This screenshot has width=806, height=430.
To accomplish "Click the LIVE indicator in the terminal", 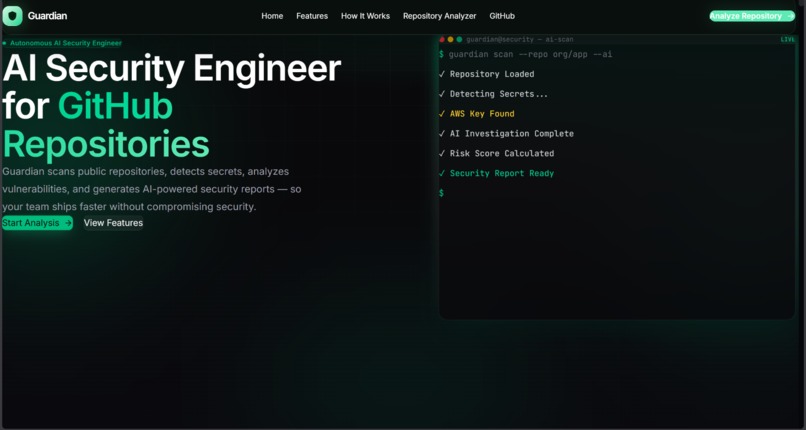I will 787,40.
